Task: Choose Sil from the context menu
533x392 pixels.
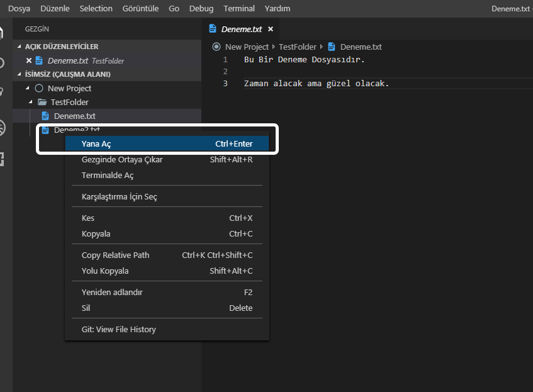Action: (x=167, y=308)
